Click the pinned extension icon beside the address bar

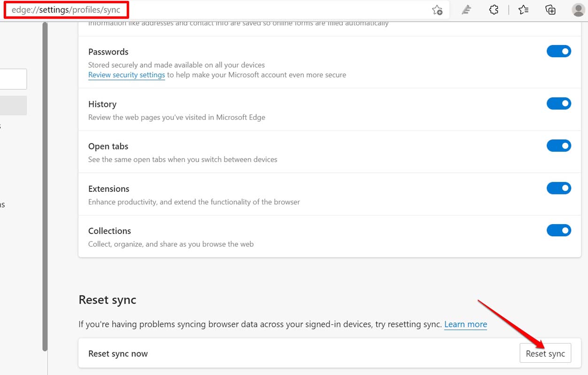click(x=466, y=9)
